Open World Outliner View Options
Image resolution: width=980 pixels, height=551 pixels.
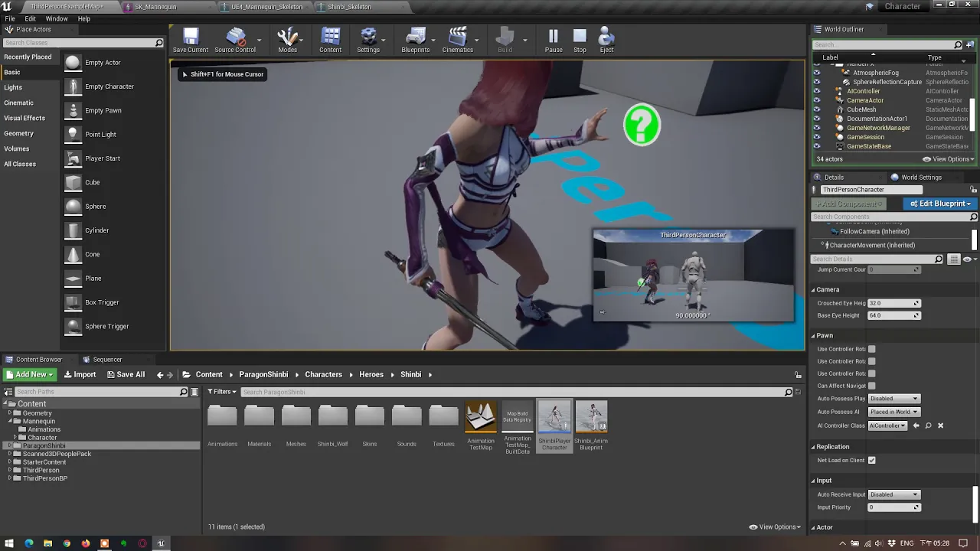tap(949, 159)
